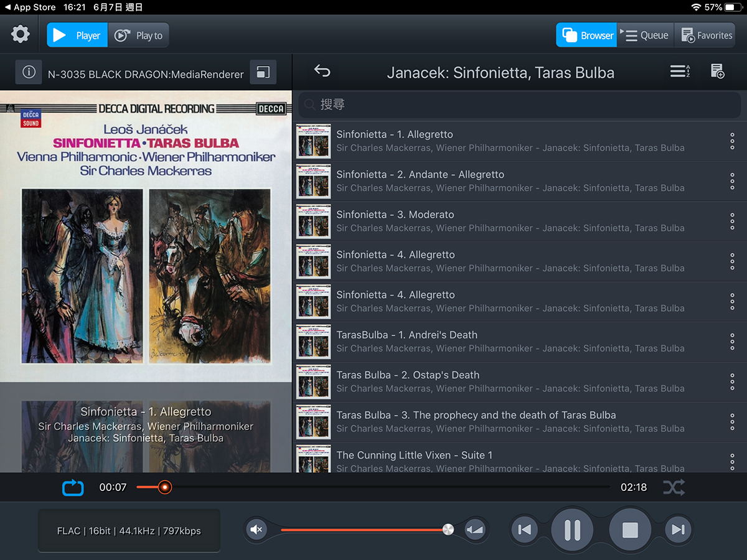747x560 pixels.
Task: Tap the renderer info icon
Action: coord(29,72)
